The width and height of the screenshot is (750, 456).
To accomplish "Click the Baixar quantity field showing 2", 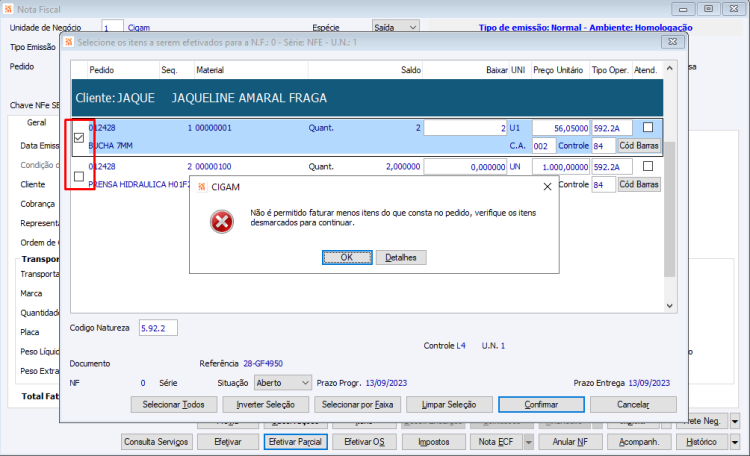I will (465, 128).
